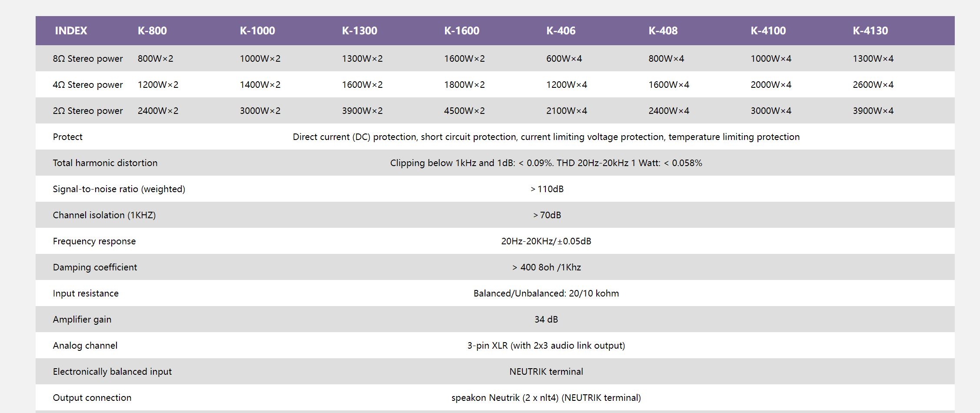The width and height of the screenshot is (980, 413).
Task: Select the K-1300 model header
Action: (x=359, y=31)
